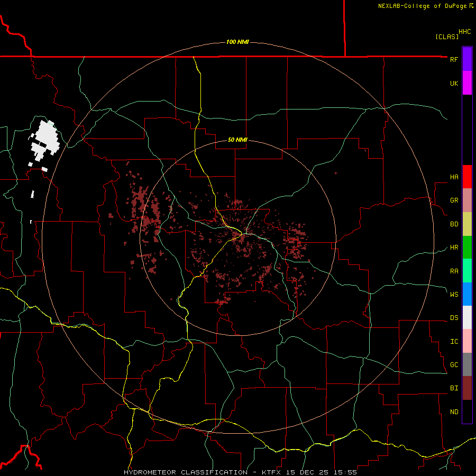Click the large white dry snow echo
This screenshot has height=476, width=476.
tap(45, 140)
